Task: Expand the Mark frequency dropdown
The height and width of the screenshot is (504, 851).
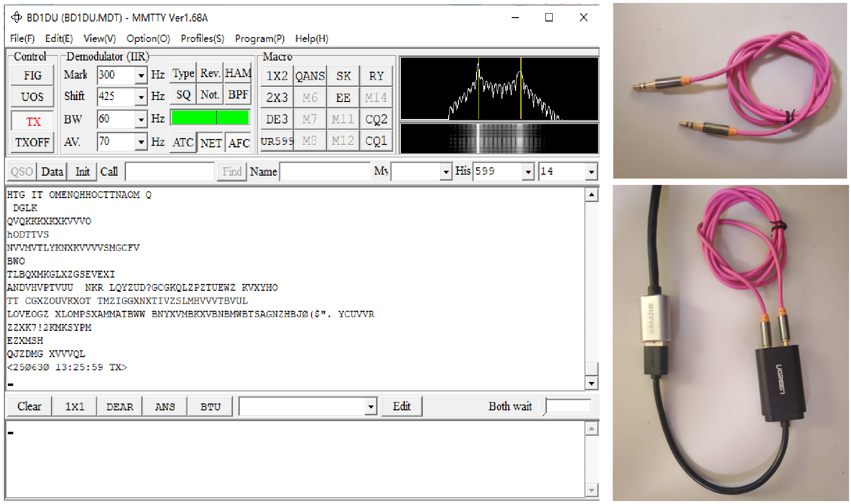Action: coord(141,75)
